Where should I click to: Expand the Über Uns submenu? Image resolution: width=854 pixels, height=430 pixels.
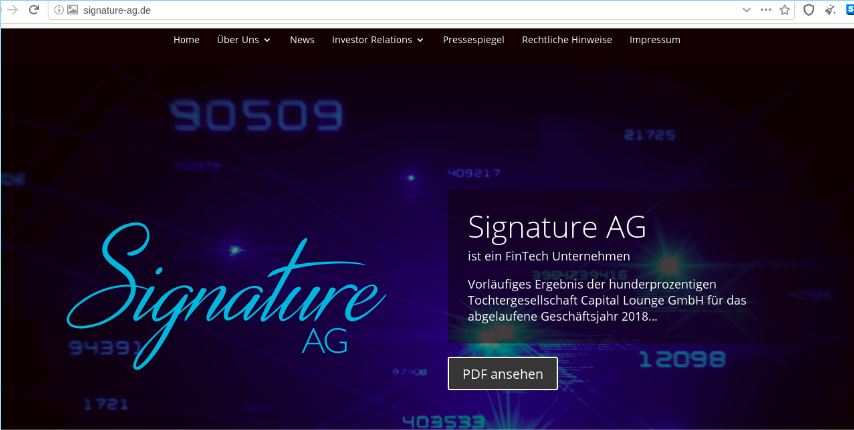(x=243, y=40)
